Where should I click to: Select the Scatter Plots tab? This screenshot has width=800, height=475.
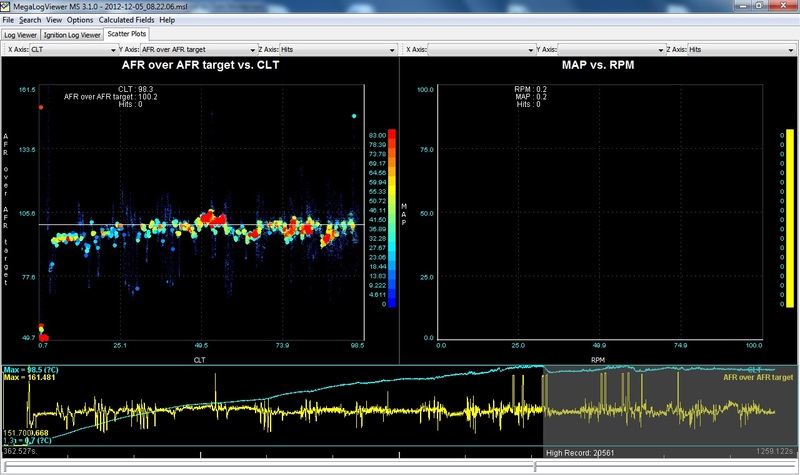(x=125, y=34)
